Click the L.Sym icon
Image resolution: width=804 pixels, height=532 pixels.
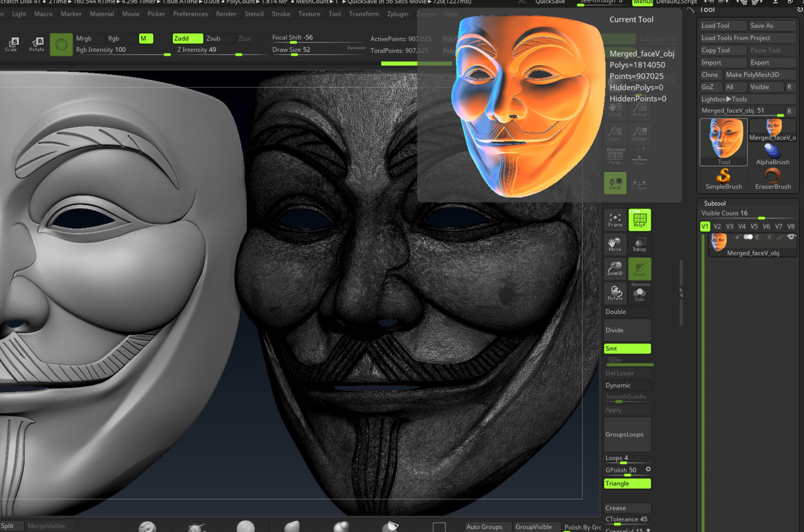click(640, 184)
